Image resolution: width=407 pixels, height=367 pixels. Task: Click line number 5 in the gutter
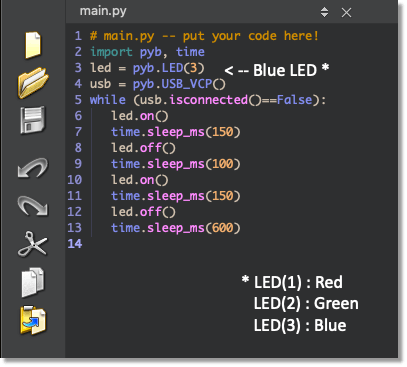click(78, 100)
